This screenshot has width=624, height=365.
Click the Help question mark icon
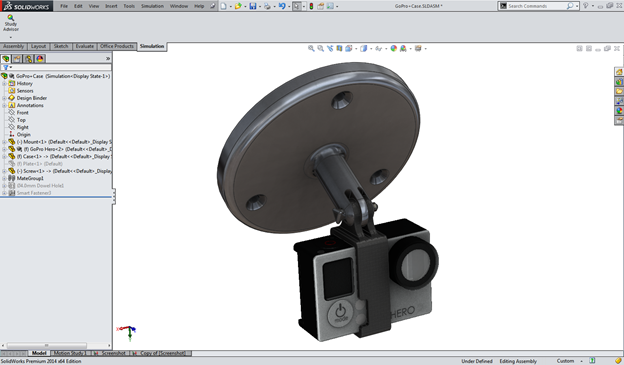click(585, 6)
